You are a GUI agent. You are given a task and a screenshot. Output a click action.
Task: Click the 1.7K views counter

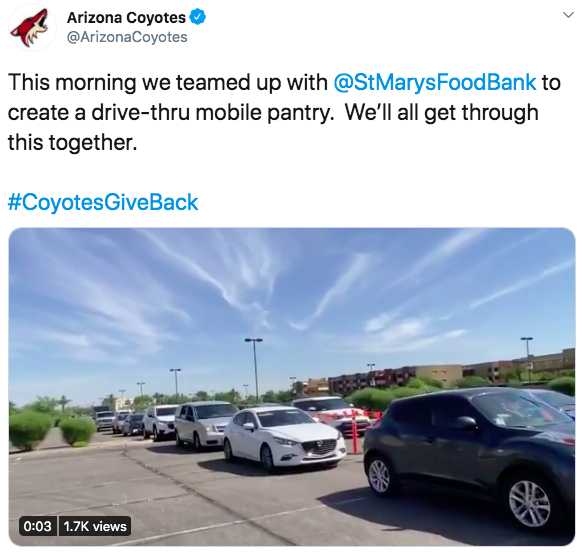[x=95, y=526]
